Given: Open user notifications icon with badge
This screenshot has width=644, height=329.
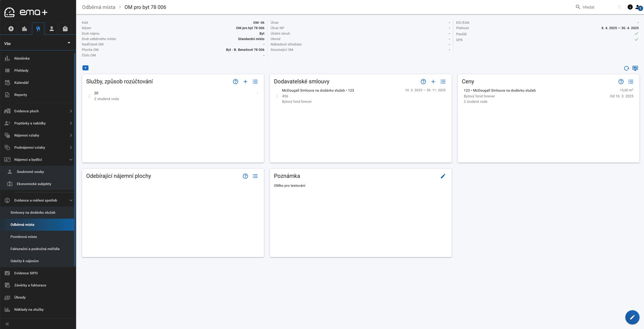Looking at the screenshot, I should (x=638, y=7).
